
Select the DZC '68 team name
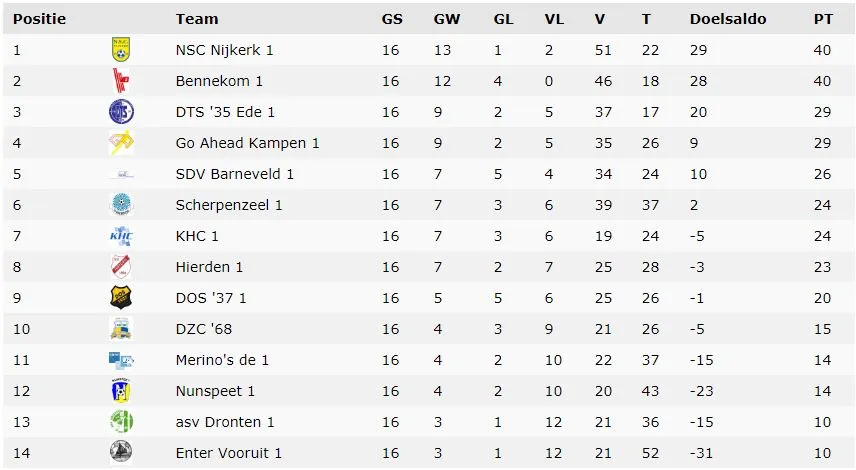point(204,329)
